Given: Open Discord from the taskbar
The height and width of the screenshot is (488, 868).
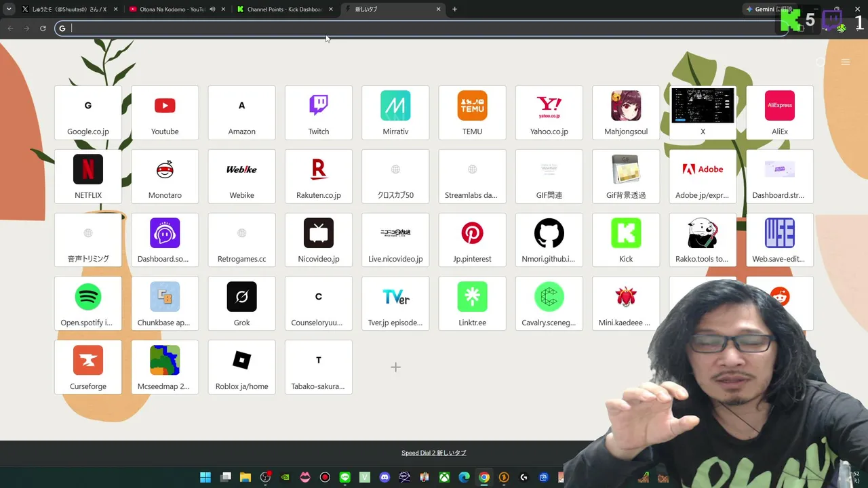Looking at the screenshot, I should coord(384,477).
